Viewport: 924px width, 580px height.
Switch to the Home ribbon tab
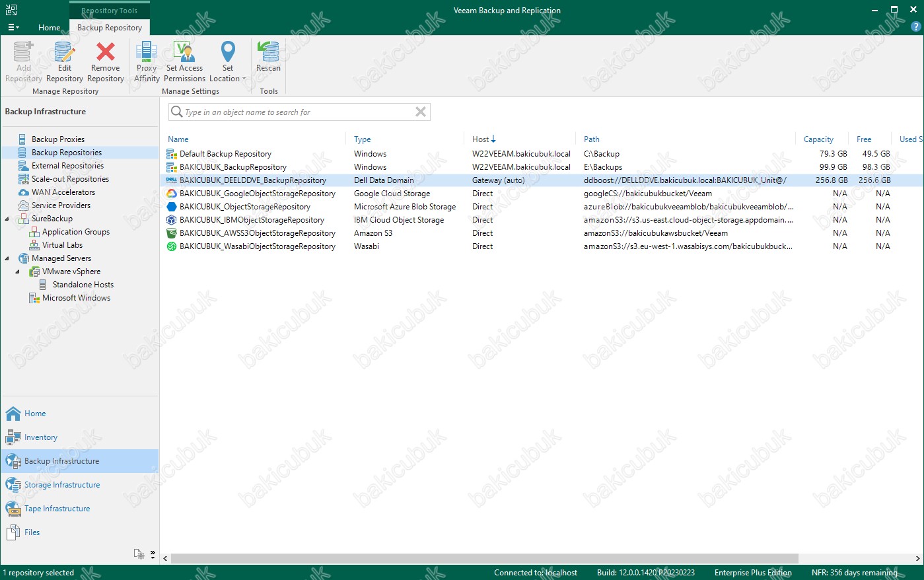click(x=49, y=28)
